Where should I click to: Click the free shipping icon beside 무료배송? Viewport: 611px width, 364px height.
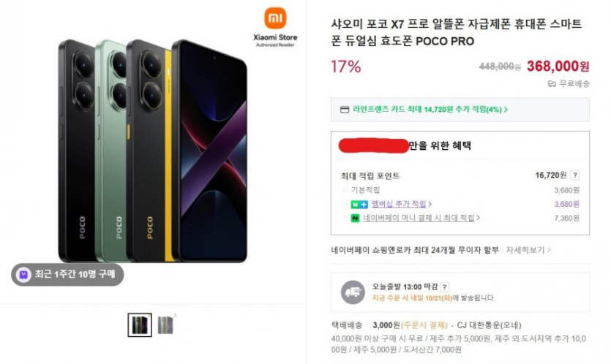[x=552, y=83]
